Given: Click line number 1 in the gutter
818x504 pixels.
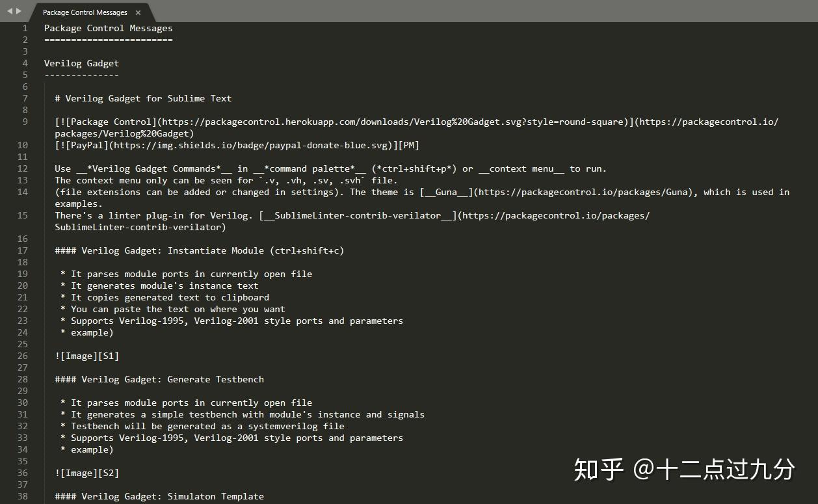Looking at the screenshot, I should [25, 28].
